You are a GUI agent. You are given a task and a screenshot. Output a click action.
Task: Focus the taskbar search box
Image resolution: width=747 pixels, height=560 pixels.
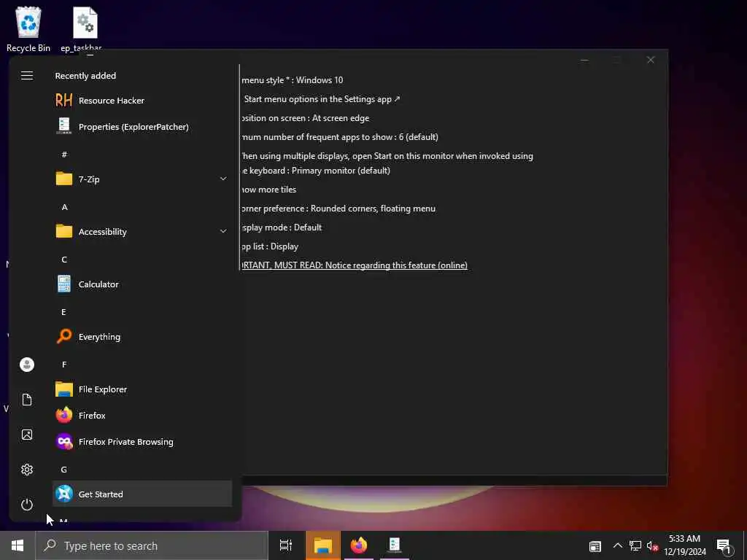coord(152,545)
